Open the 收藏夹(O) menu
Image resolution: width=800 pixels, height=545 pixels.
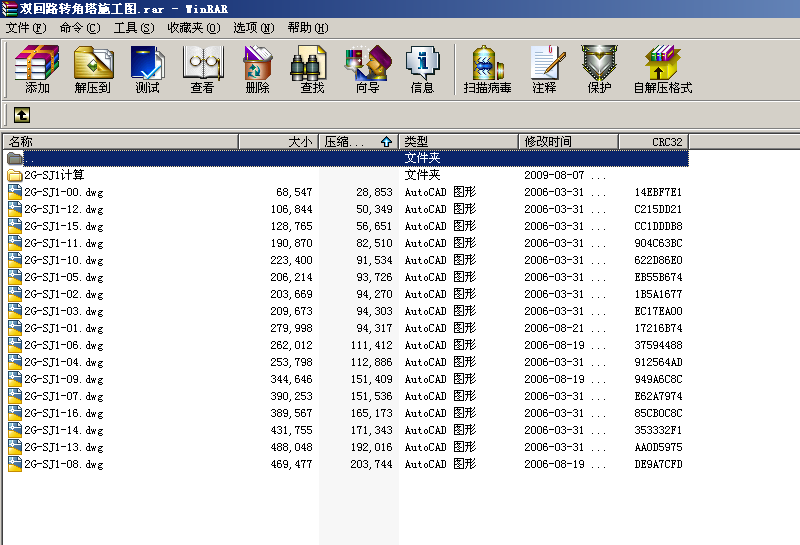[194, 28]
